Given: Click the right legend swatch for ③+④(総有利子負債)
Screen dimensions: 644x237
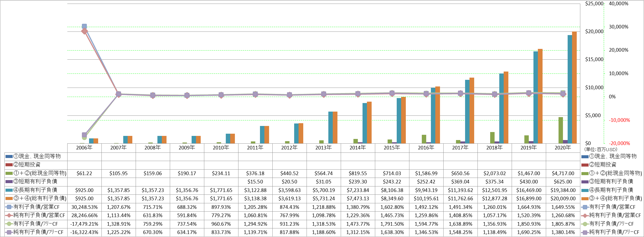Looking at the screenshot, I should pos(585,199).
